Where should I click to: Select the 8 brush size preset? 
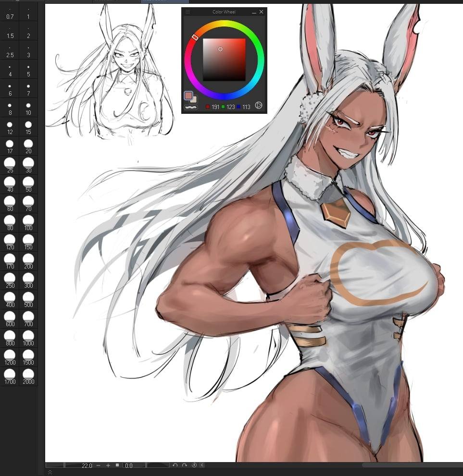(10, 108)
